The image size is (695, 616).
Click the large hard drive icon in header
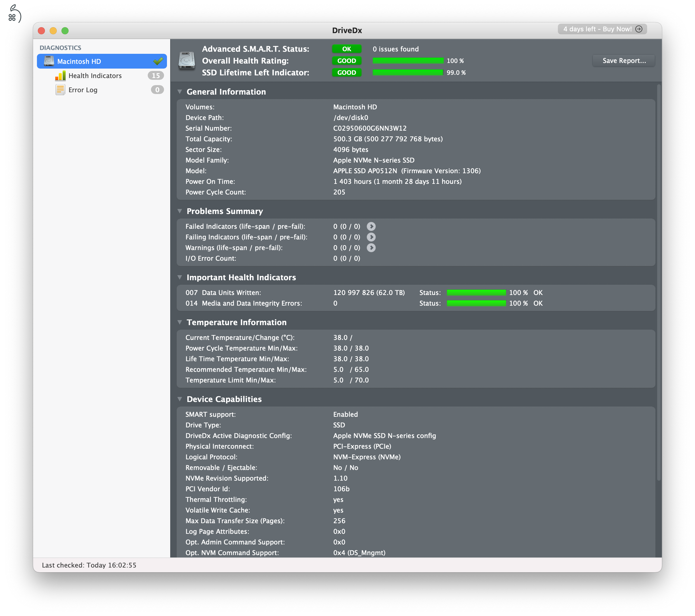click(x=187, y=61)
